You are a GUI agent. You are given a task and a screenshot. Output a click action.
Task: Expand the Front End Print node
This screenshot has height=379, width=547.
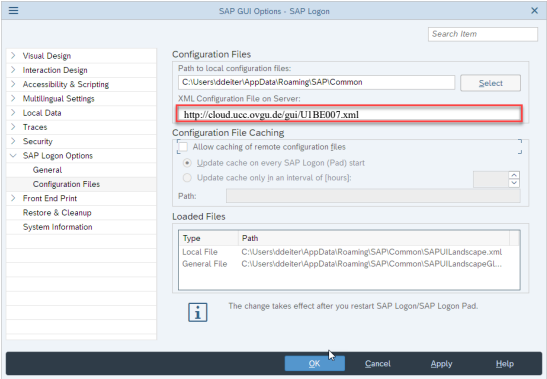point(13,198)
